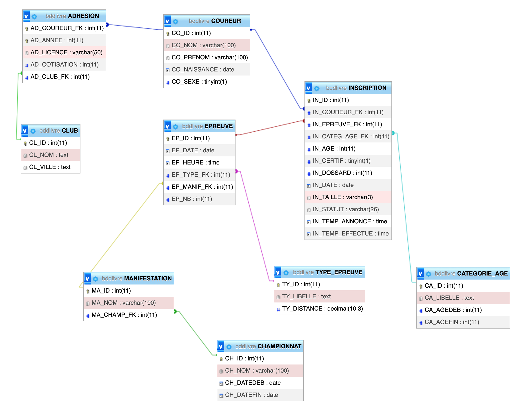Open the MANIFESTATION table gear settings
Viewport: 531px width, 420px height.
tap(96, 279)
